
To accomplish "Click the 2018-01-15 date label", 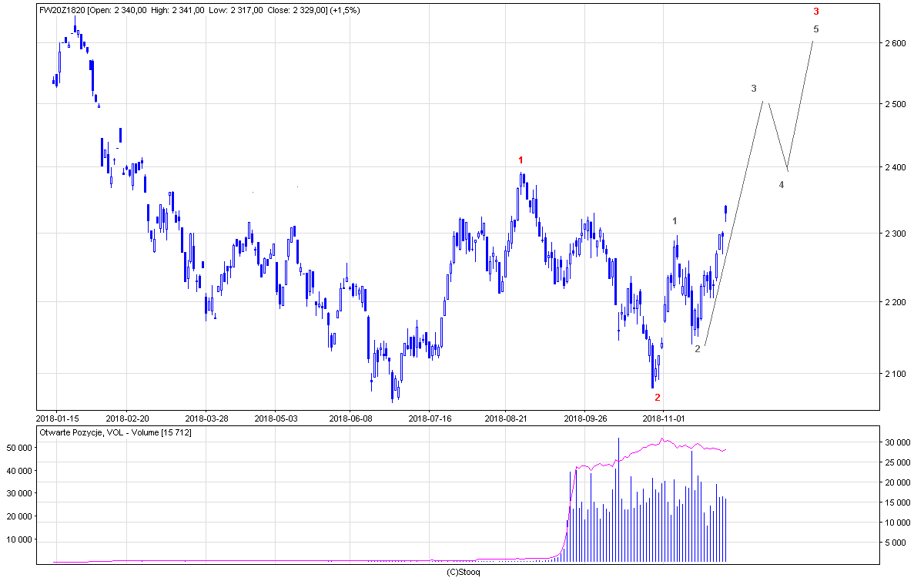I will point(56,417).
